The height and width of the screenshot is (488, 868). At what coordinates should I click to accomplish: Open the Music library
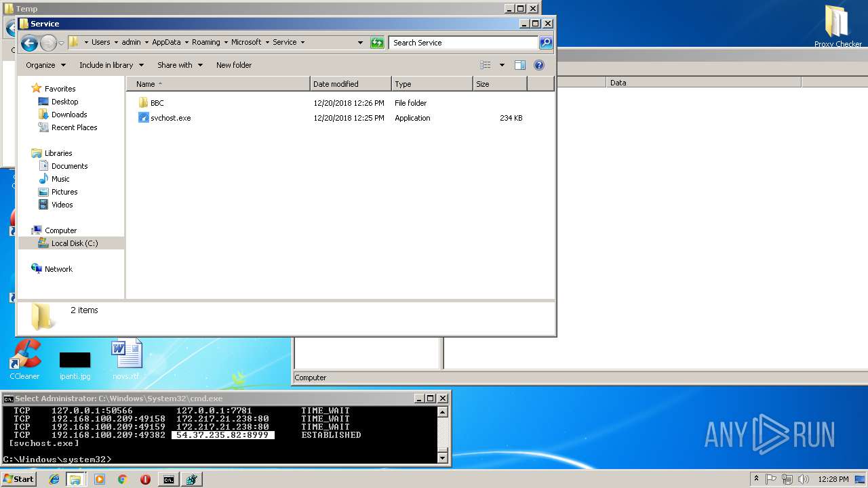pos(60,179)
